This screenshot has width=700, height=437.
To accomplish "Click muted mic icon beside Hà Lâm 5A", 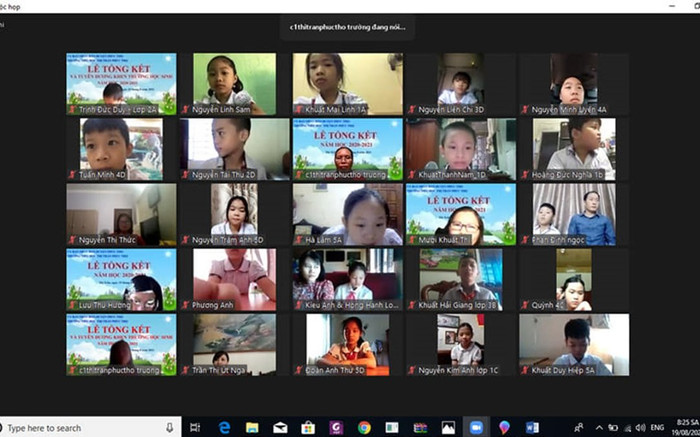I will click(x=298, y=240).
